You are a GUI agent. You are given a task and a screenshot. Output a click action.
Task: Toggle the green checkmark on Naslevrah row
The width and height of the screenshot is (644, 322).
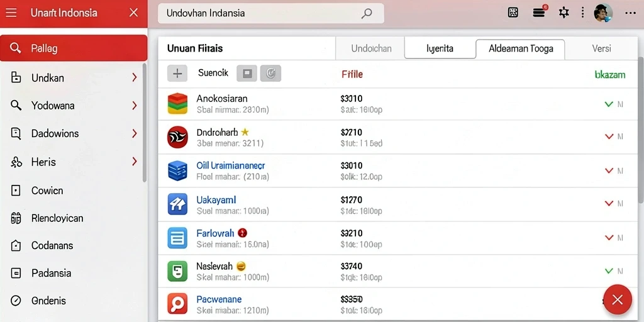(x=609, y=271)
